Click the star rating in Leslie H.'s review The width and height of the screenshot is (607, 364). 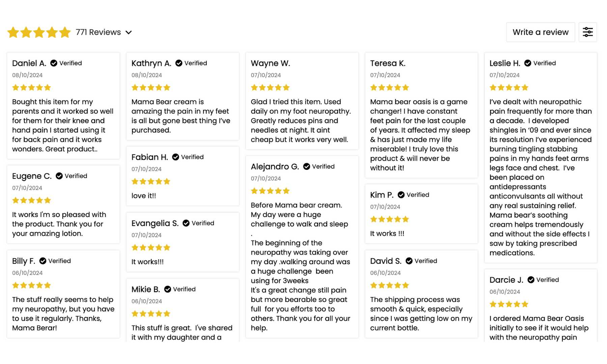[x=509, y=88]
